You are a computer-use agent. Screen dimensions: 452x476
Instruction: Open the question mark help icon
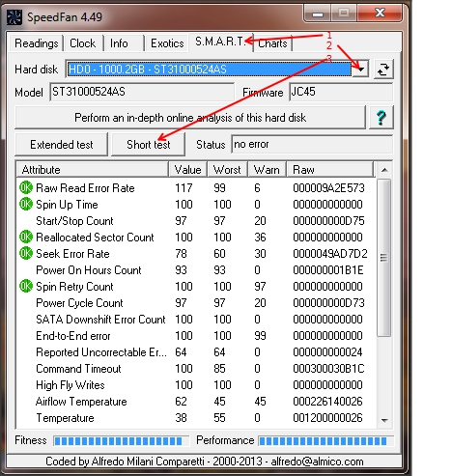coord(381,118)
